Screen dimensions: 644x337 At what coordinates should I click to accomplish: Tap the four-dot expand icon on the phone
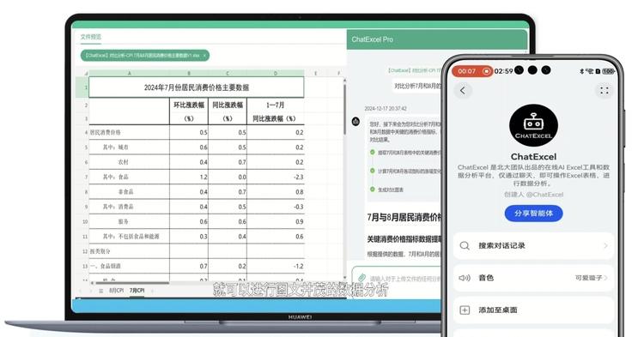click(605, 91)
